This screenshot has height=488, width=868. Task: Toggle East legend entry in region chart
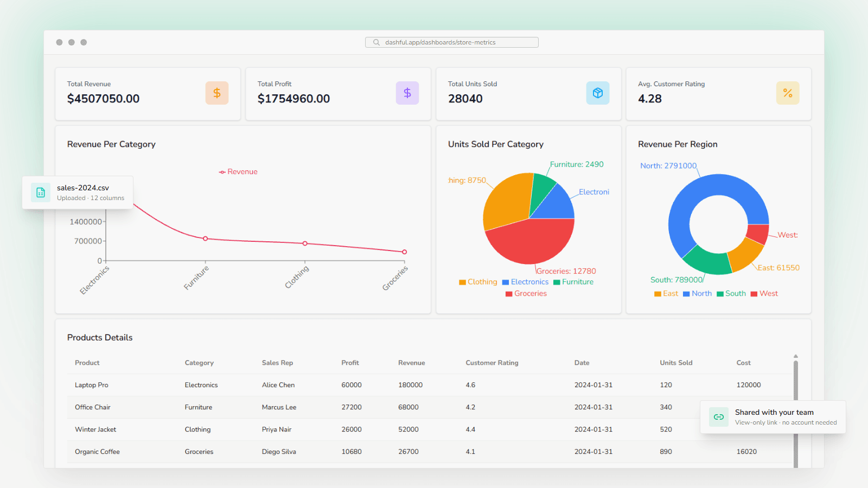pyautogui.click(x=666, y=293)
